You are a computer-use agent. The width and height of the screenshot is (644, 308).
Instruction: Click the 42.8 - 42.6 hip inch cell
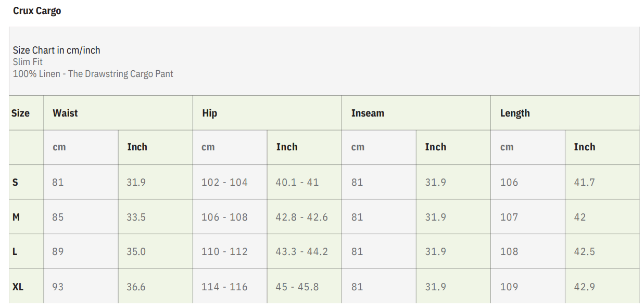tap(301, 217)
